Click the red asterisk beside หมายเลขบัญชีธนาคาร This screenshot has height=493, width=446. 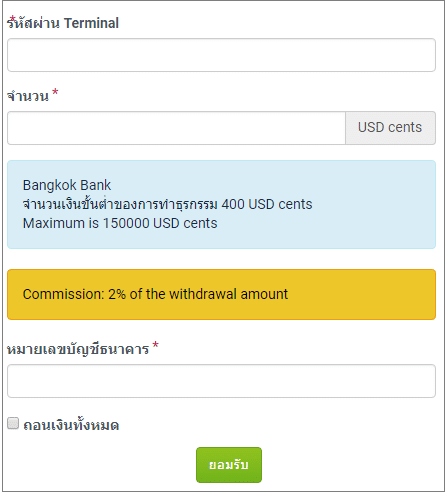[155, 345]
